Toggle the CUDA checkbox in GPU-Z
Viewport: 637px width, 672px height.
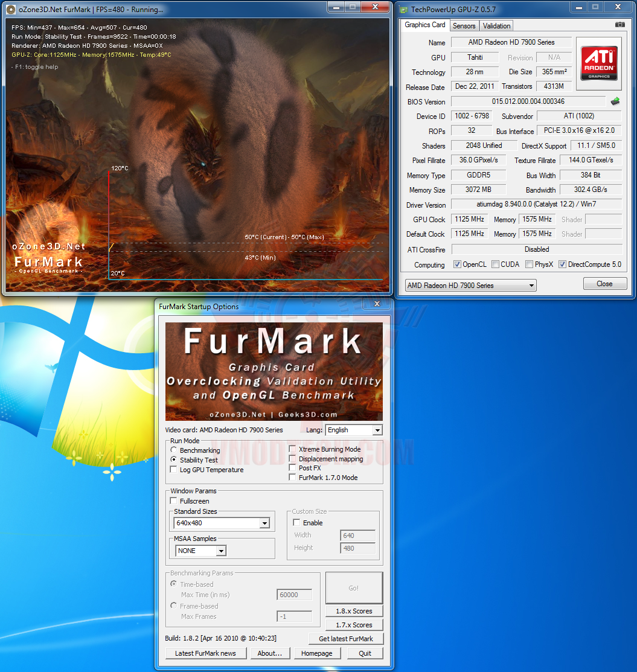(495, 264)
